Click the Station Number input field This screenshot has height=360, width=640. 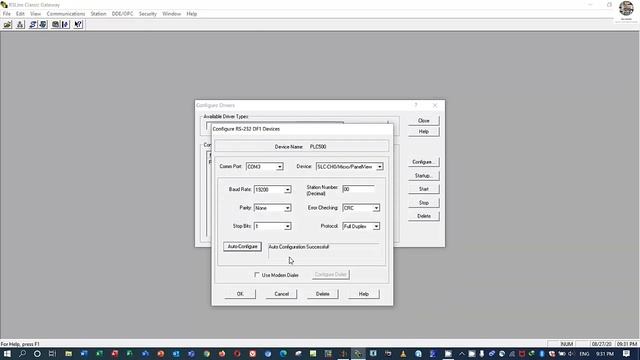coord(358,189)
